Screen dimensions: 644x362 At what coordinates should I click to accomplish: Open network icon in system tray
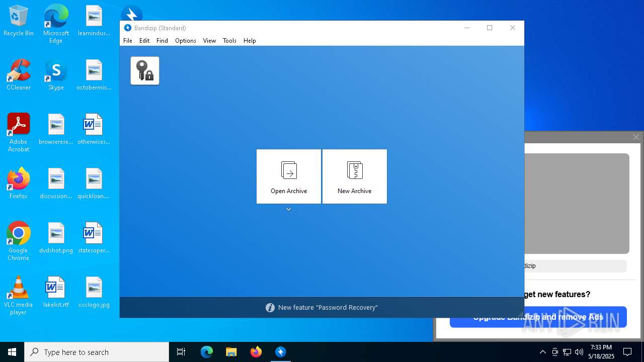pos(567,352)
